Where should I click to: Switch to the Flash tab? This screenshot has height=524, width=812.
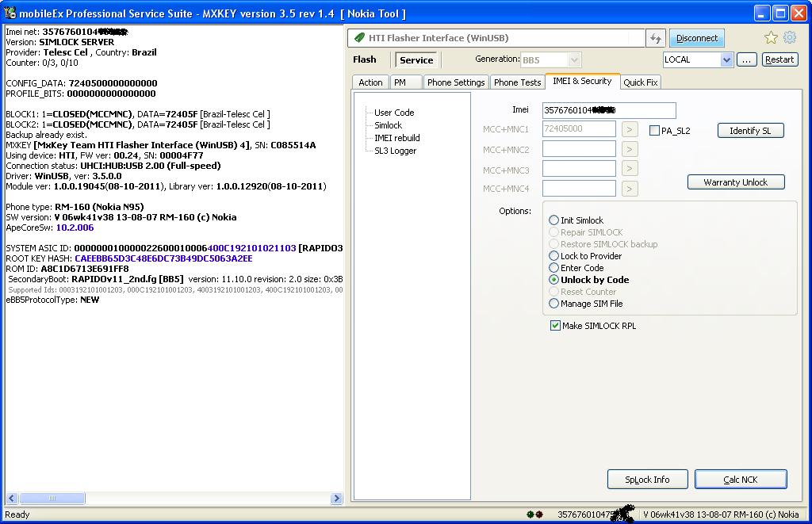click(x=365, y=59)
